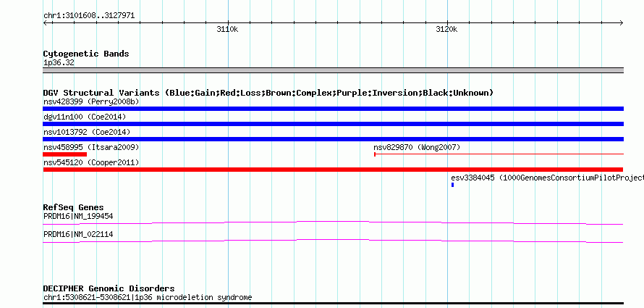Click the 3110k ruler tick label
This screenshot has height=308, width=644.
[x=227, y=30]
